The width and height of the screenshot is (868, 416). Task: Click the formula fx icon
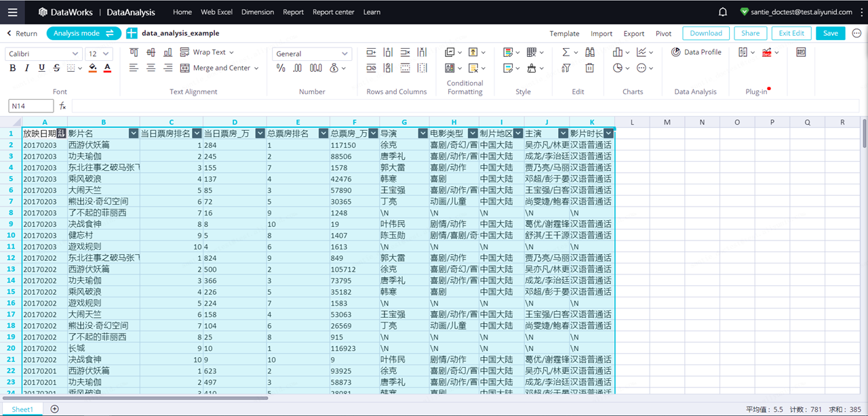click(62, 106)
